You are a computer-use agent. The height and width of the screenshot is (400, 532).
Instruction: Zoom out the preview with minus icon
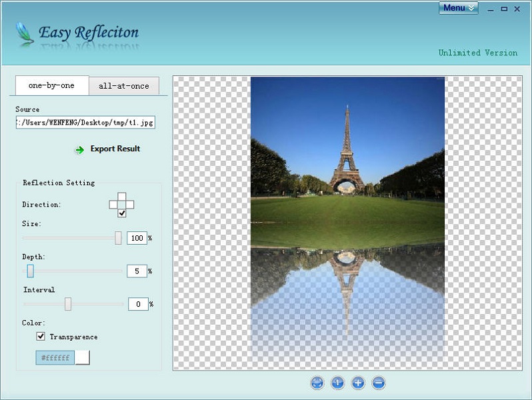click(x=379, y=383)
